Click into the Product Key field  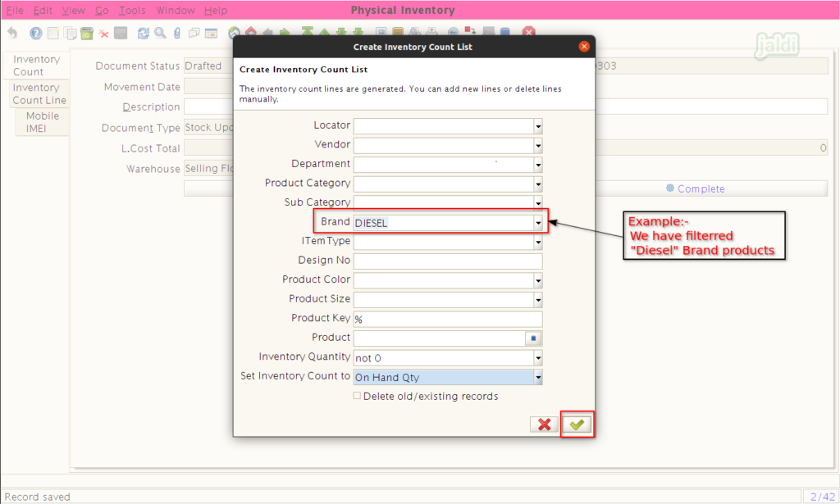point(448,319)
